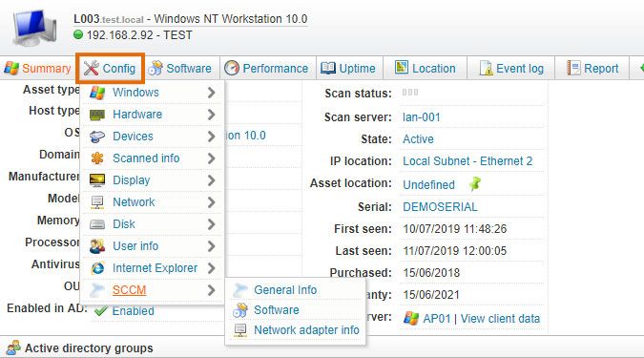644x358 pixels.
Task: Switch to the Report tab
Action: 592,68
